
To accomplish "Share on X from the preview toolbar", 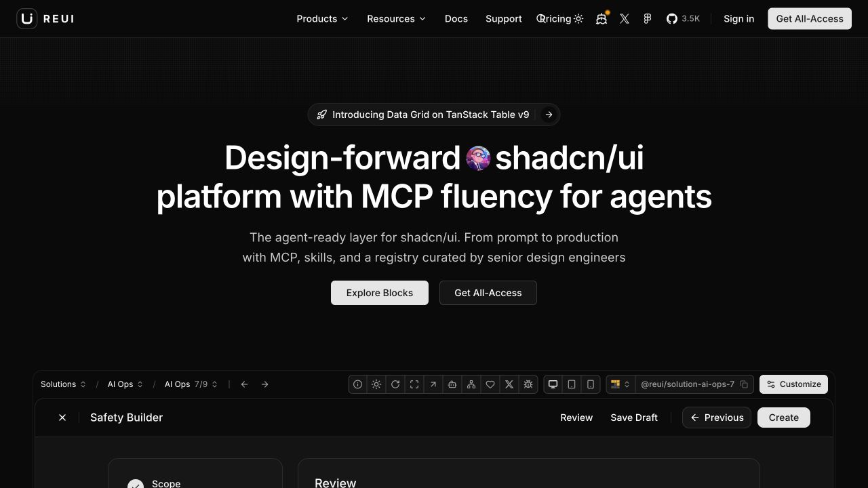I will (509, 384).
